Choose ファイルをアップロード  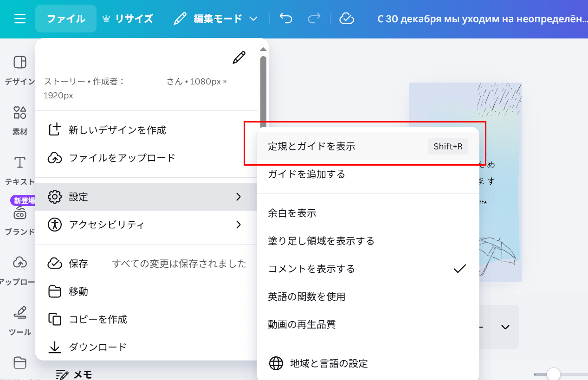146,158
